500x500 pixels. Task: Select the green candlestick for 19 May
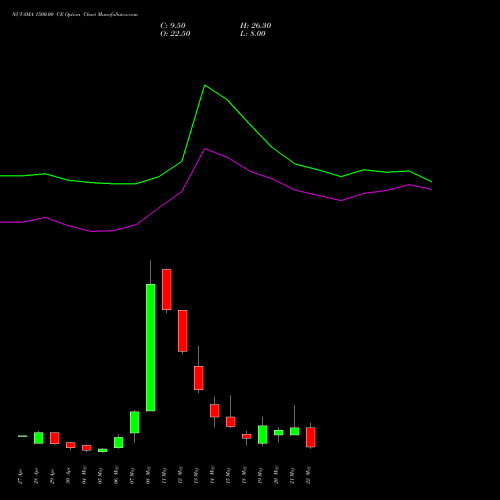pyautogui.click(x=263, y=434)
